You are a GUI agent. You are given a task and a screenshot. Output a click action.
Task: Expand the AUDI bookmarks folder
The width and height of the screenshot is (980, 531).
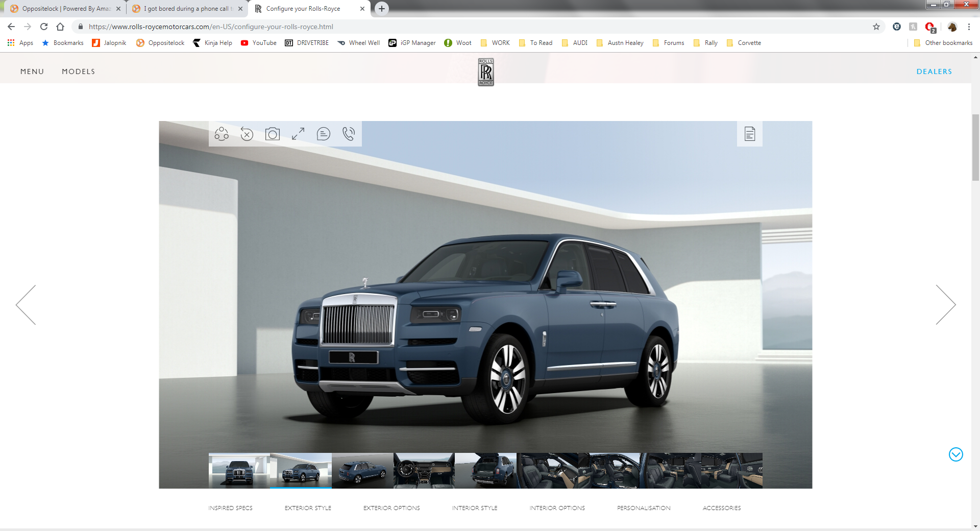[575, 43]
